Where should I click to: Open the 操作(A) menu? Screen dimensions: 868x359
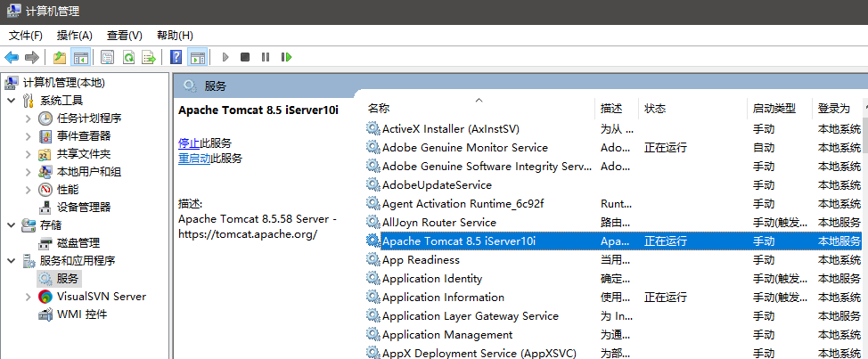(x=74, y=36)
